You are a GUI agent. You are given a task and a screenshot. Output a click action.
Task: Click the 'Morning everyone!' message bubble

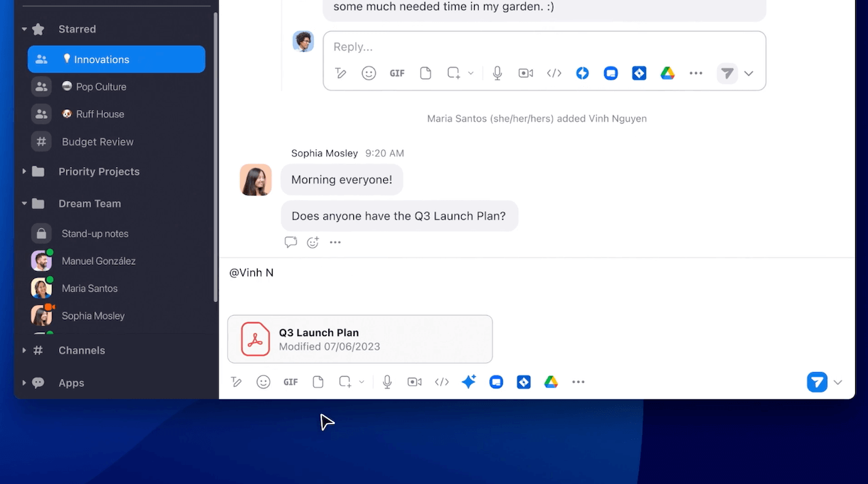point(342,180)
